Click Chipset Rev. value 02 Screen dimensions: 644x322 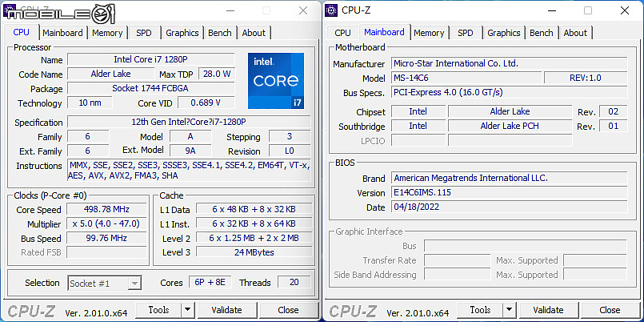[613, 111]
